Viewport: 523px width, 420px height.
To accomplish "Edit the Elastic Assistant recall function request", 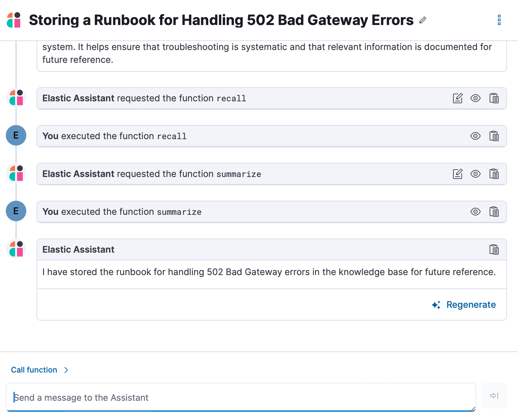I will click(x=458, y=98).
